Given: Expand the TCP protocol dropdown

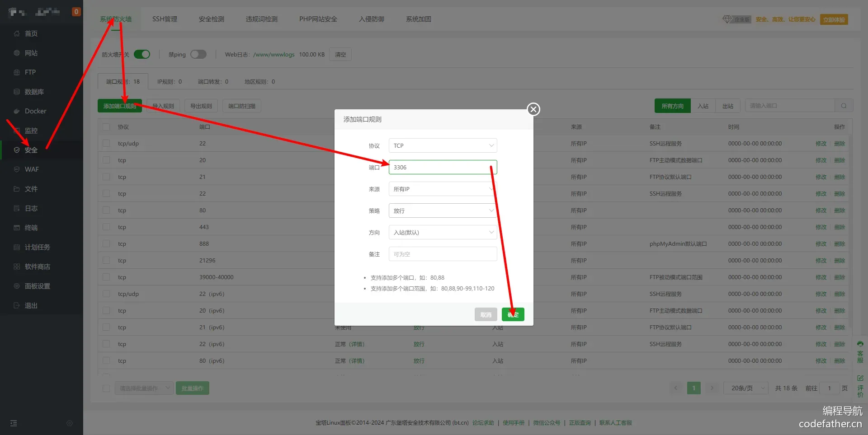Looking at the screenshot, I should (x=443, y=145).
